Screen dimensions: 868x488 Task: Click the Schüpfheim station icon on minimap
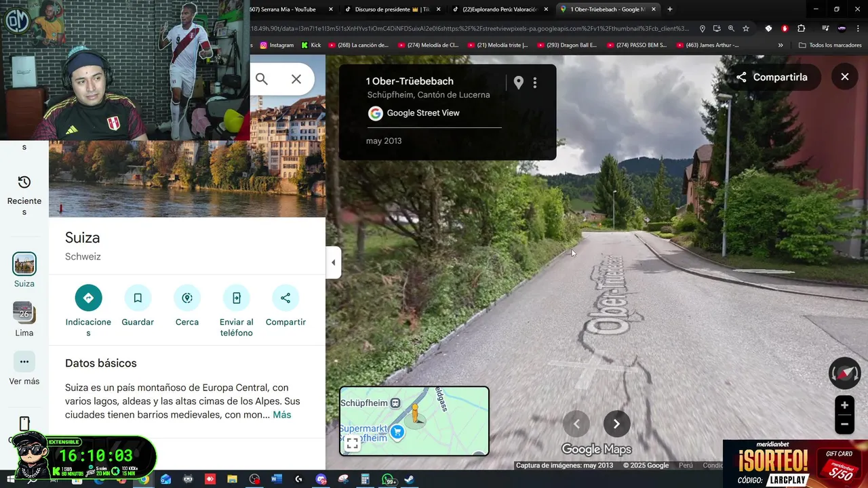[396, 403]
